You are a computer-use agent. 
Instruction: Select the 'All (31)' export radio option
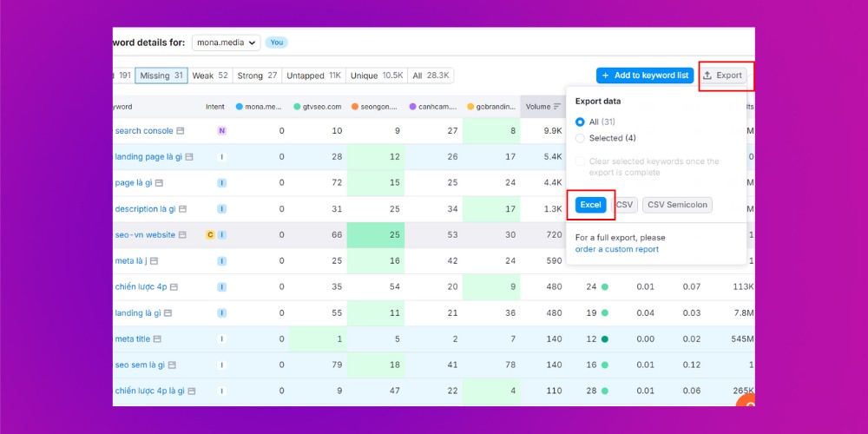[x=580, y=122]
